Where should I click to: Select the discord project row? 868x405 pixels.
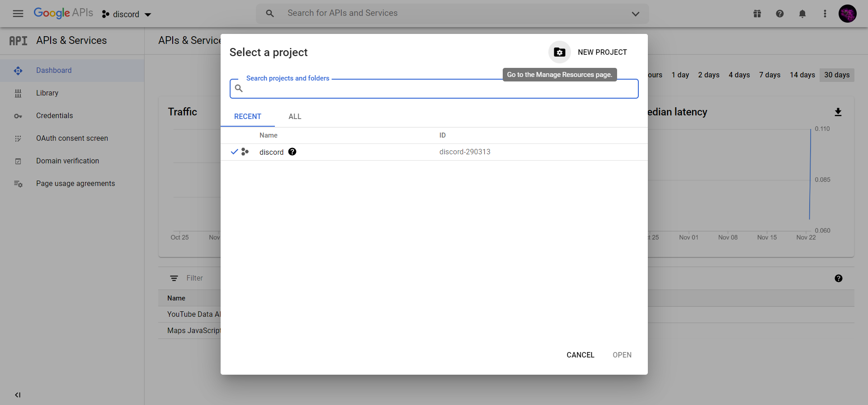point(434,152)
